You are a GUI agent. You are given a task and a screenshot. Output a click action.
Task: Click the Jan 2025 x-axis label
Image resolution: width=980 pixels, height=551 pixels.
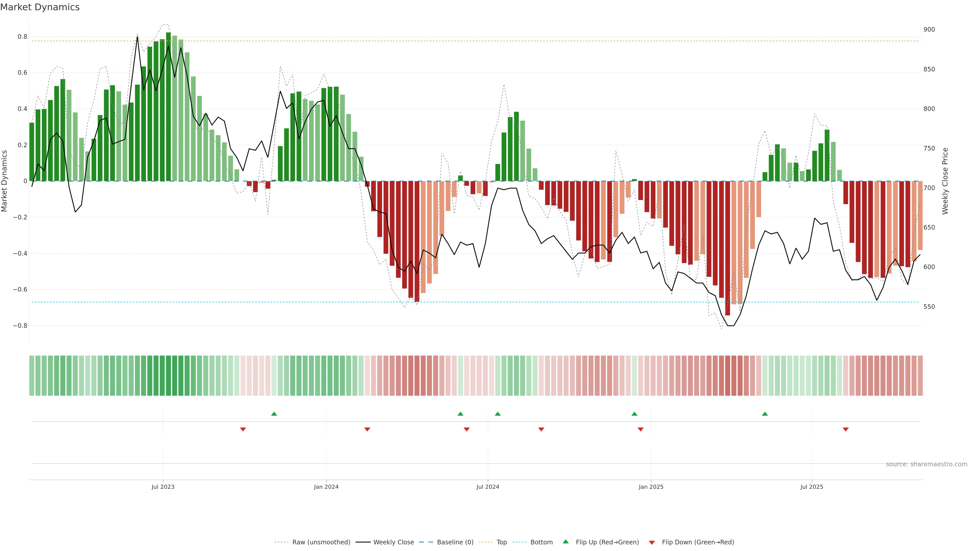pyautogui.click(x=651, y=487)
